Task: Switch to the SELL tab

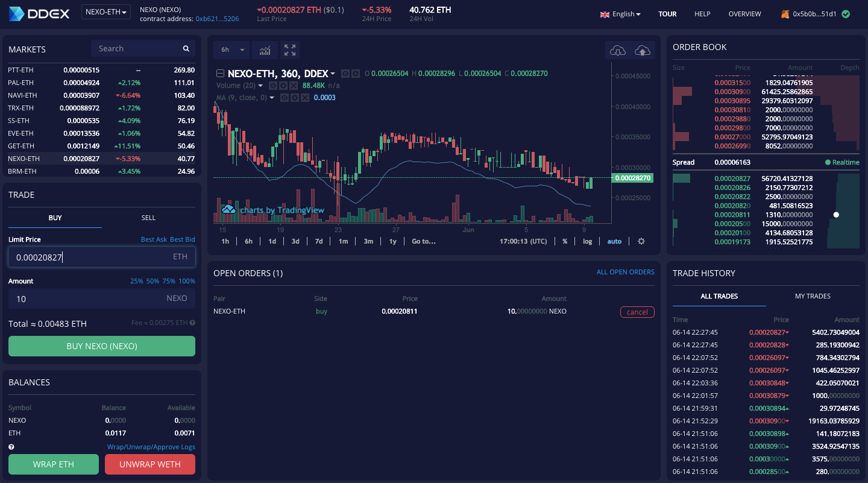Action: coord(148,218)
